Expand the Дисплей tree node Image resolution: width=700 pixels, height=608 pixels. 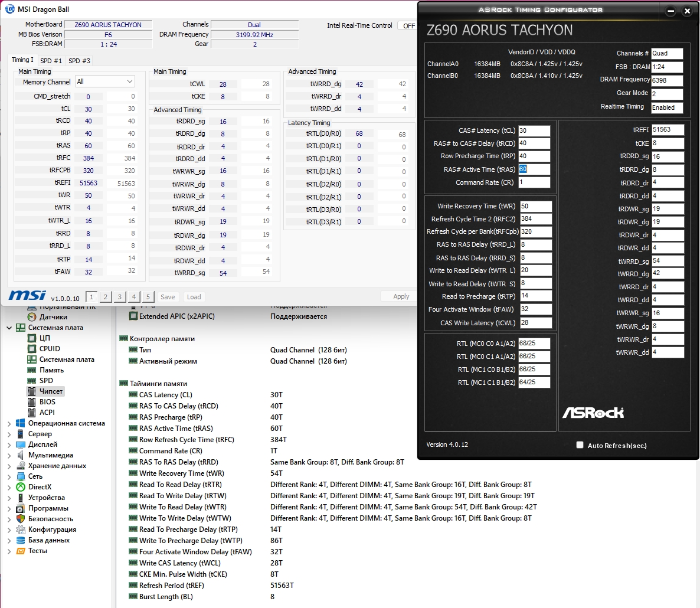click(9, 444)
